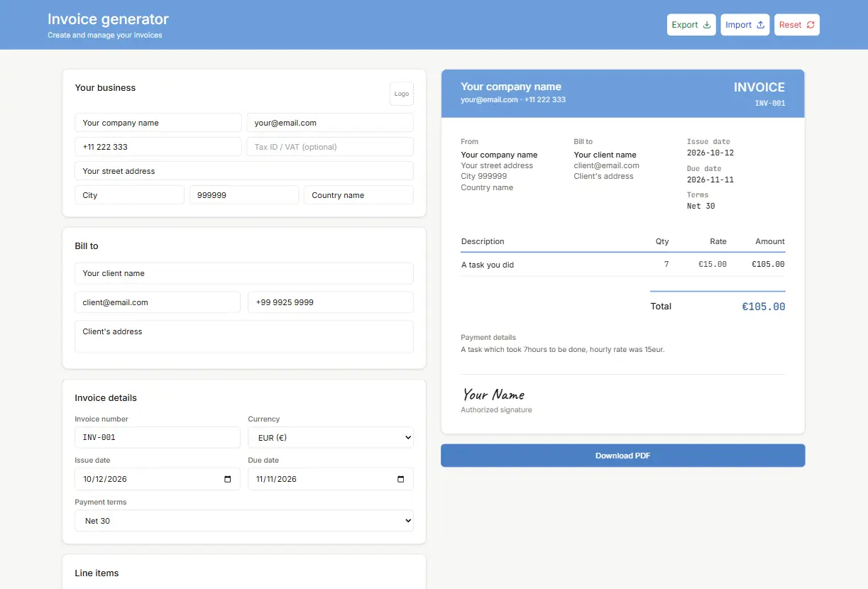Edit the Your client name field
The height and width of the screenshot is (589, 868).
244,273
